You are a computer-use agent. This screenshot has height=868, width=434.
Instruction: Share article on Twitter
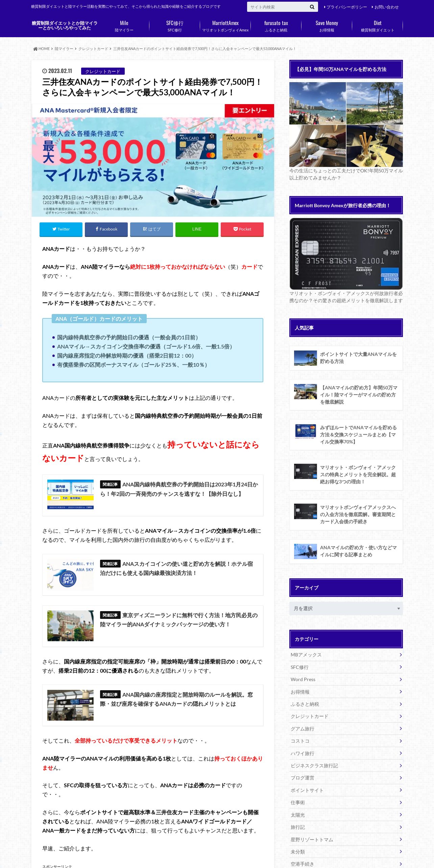pyautogui.click(x=61, y=229)
